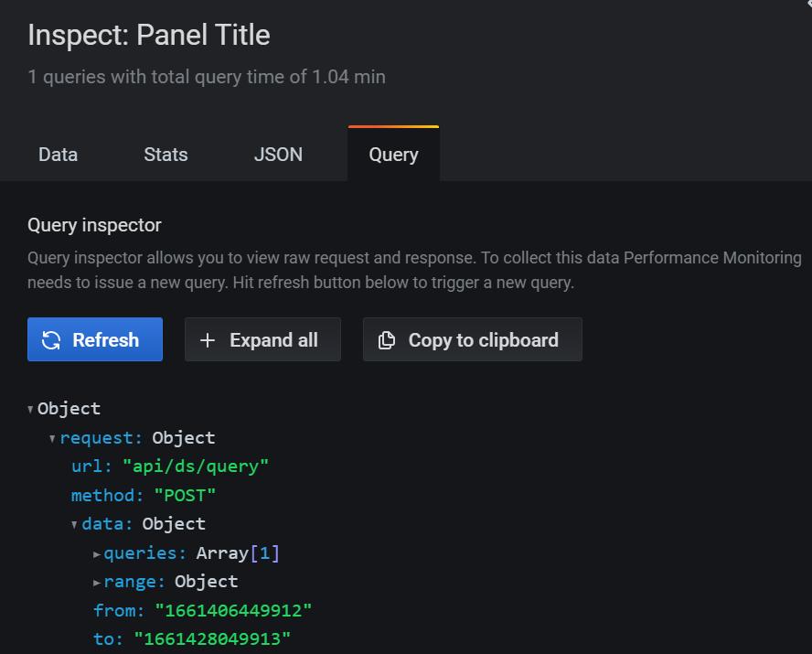Expand the queries Array[1] node
Viewport: 812px width, 654px height.
97,553
